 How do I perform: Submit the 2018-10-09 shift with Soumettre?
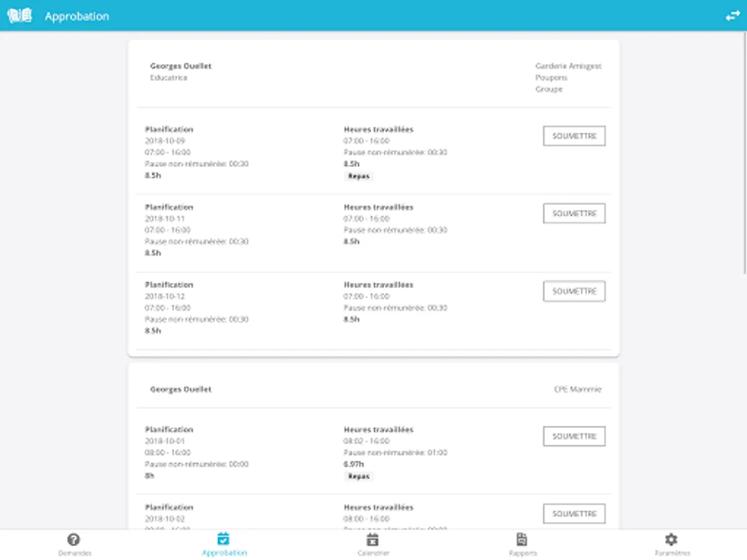click(574, 136)
